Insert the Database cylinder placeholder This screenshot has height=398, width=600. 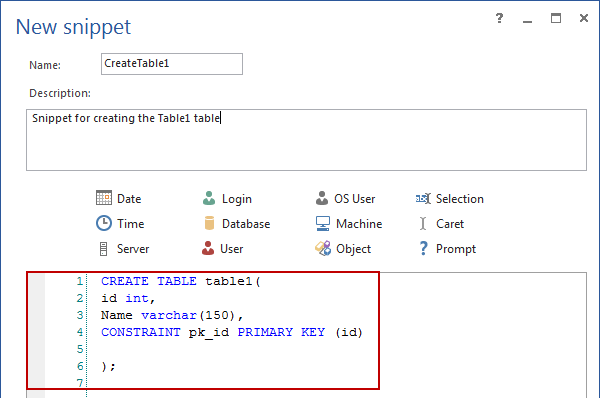(209, 223)
